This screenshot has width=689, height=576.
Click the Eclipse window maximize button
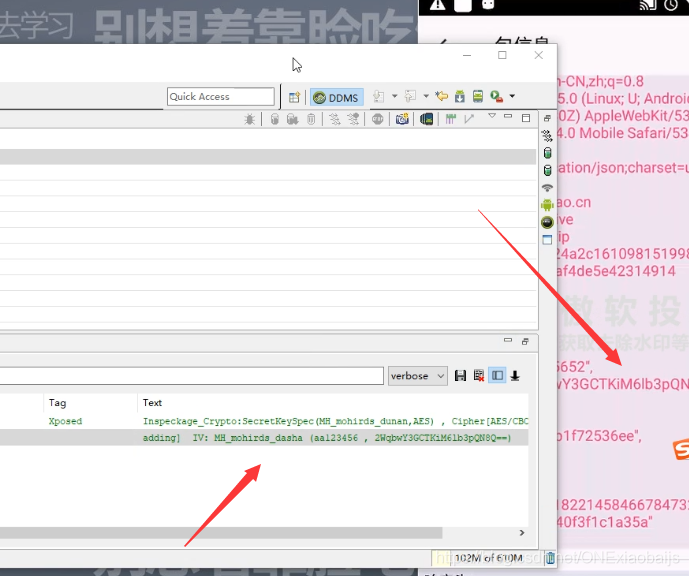pos(502,55)
